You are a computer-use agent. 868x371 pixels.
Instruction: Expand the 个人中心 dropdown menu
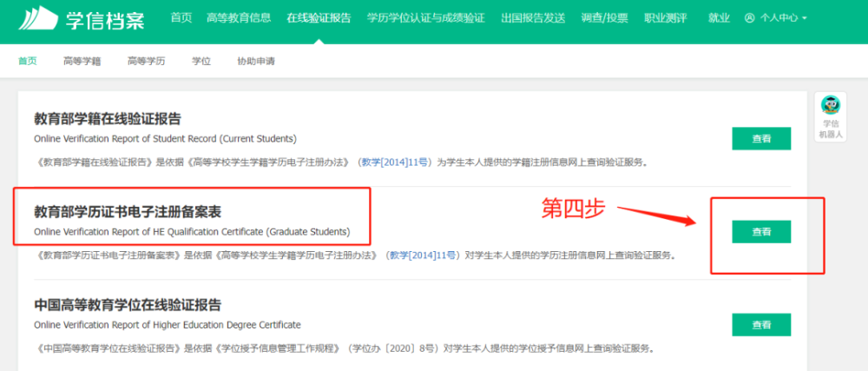(783, 18)
